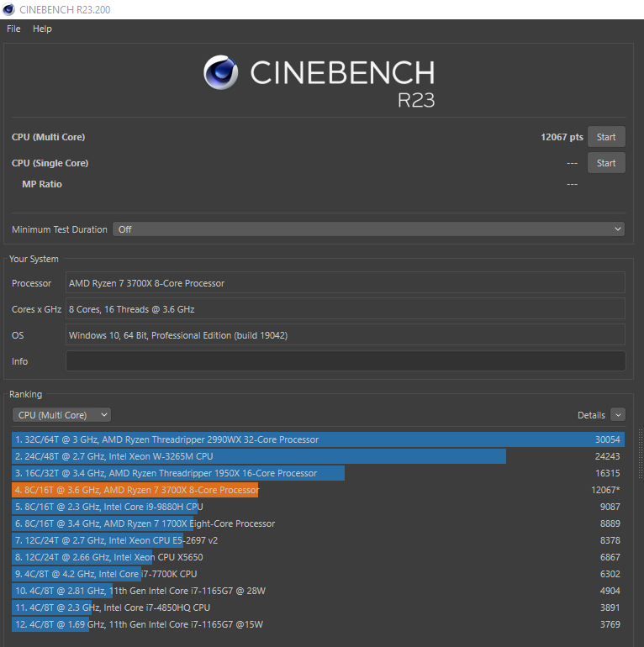The width and height of the screenshot is (644, 647).
Task: Select the orange Ryzen 7 3700X ranking row
Action: click(x=319, y=490)
